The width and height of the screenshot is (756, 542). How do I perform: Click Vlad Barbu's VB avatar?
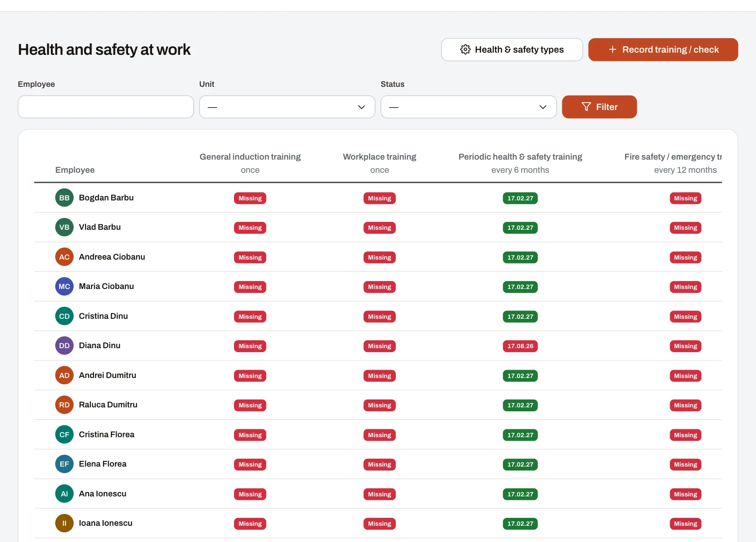(64, 227)
